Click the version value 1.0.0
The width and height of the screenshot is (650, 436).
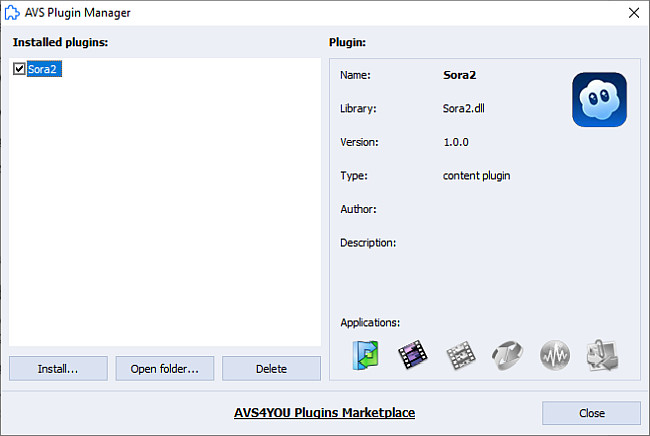(x=456, y=142)
